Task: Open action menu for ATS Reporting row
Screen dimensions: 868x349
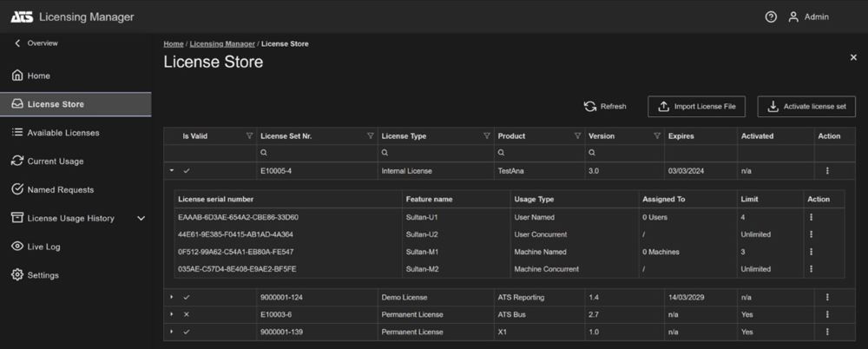Action: tap(827, 298)
